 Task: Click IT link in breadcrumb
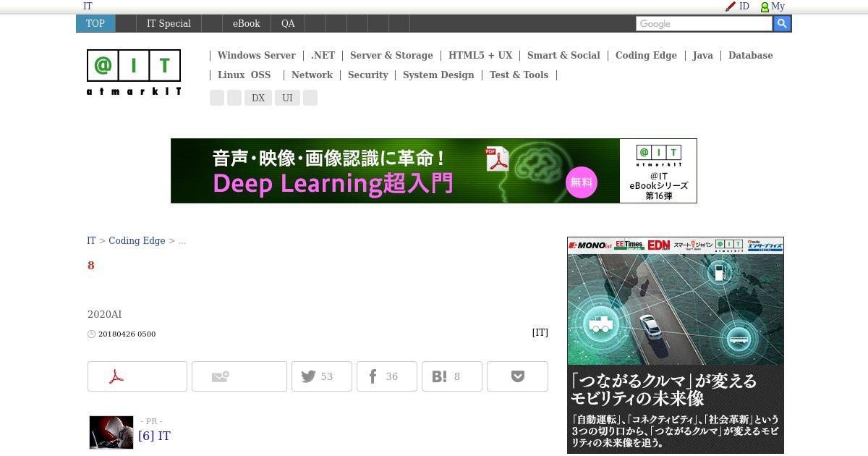91,241
